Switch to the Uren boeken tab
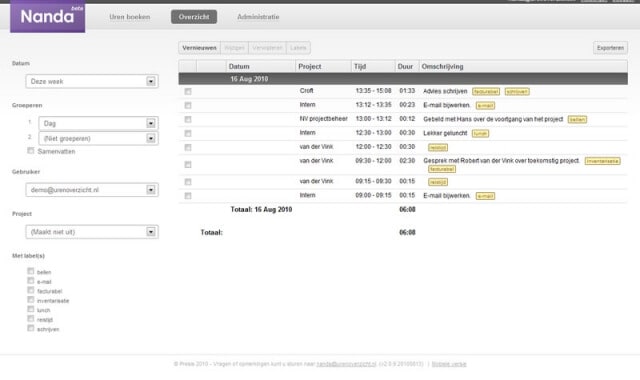This screenshot has height=380, width=640. [x=130, y=17]
